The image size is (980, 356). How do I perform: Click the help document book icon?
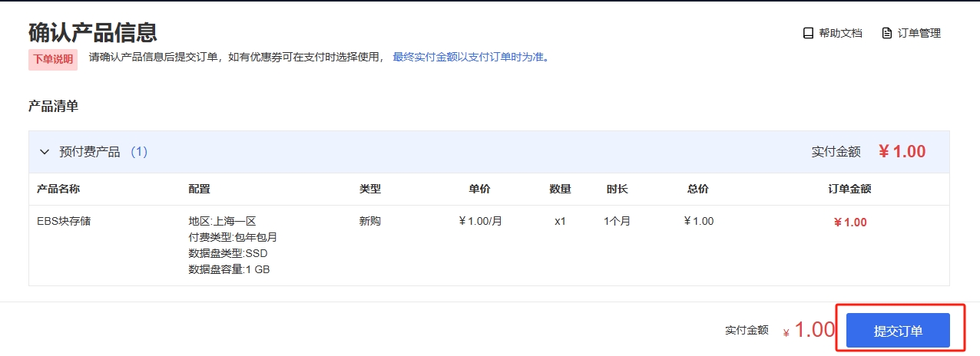point(808,33)
